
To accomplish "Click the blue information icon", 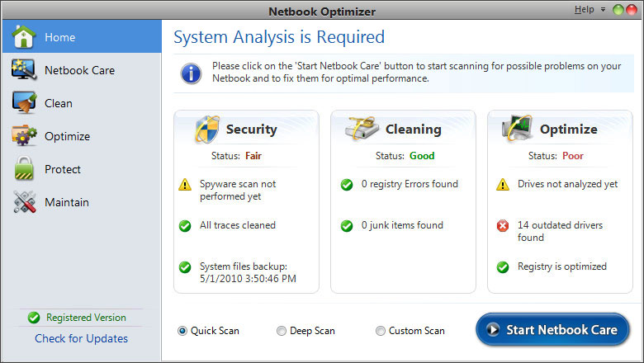I will (192, 72).
